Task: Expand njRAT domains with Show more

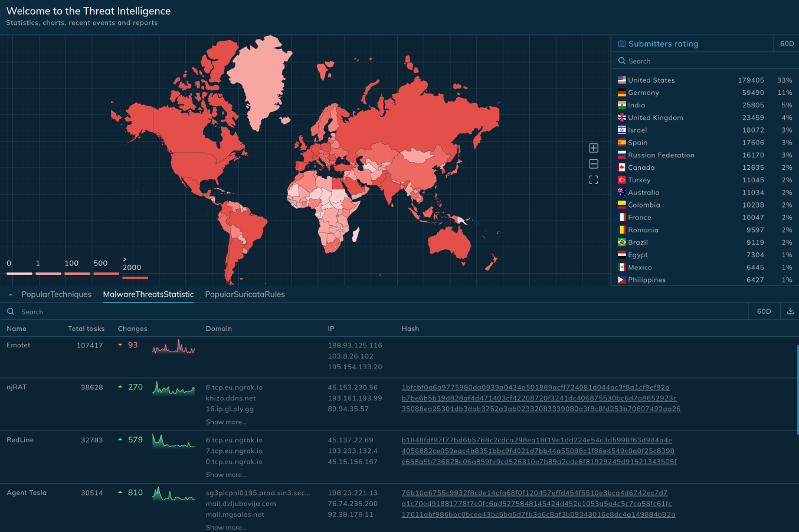Action: tap(226, 422)
